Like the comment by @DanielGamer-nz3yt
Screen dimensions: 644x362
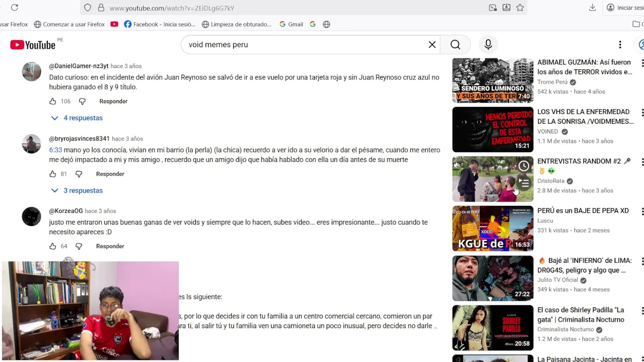53,101
